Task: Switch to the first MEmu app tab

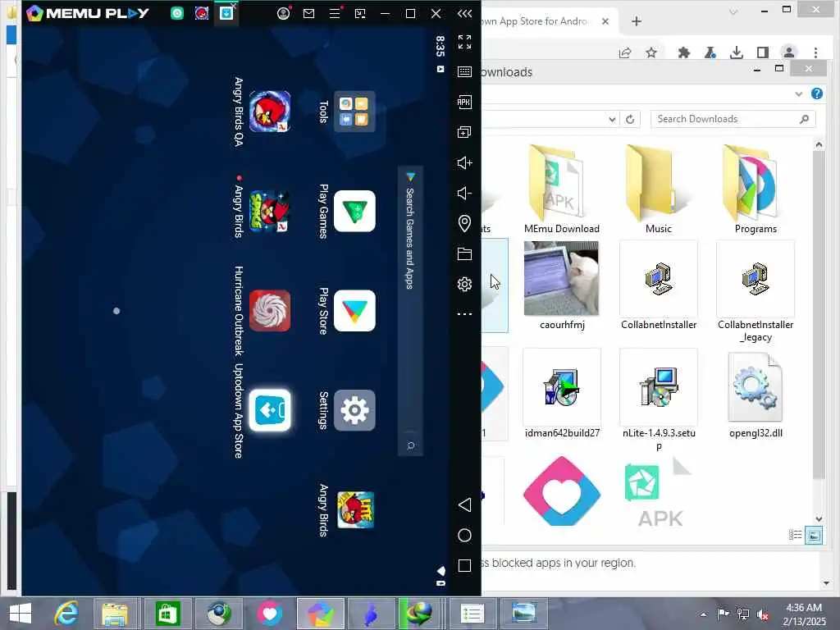Action: (x=177, y=13)
